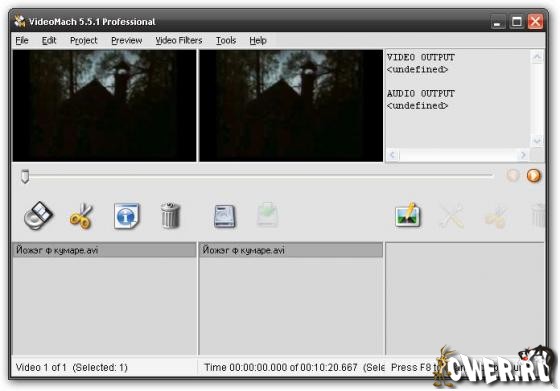560x391 pixels.
Task: Select the scissors cut tool icon
Action: [81, 216]
